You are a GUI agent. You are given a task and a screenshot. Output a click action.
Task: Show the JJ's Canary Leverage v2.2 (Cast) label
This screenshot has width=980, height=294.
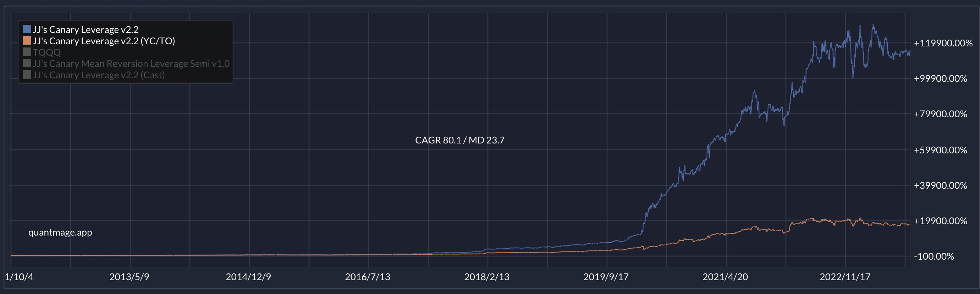coord(99,75)
